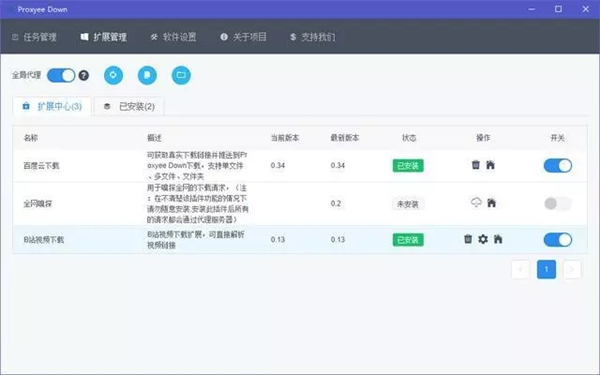Open the 软件设置 menu tab
This screenshot has height=375, width=600.
[x=173, y=37]
